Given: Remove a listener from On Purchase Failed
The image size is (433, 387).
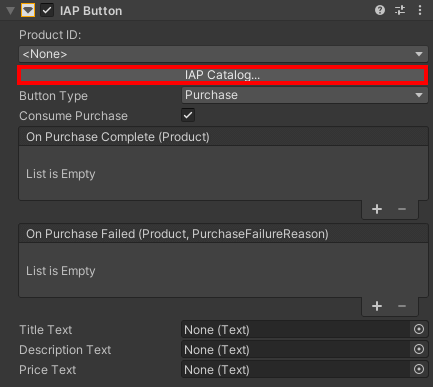Looking at the screenshot, I should [402, 306].
